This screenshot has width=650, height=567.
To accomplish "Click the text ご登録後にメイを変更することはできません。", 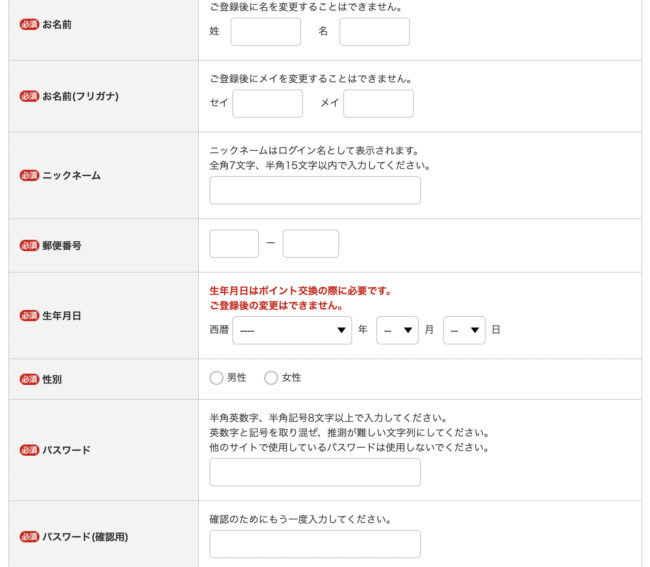I will pos(311,78).
